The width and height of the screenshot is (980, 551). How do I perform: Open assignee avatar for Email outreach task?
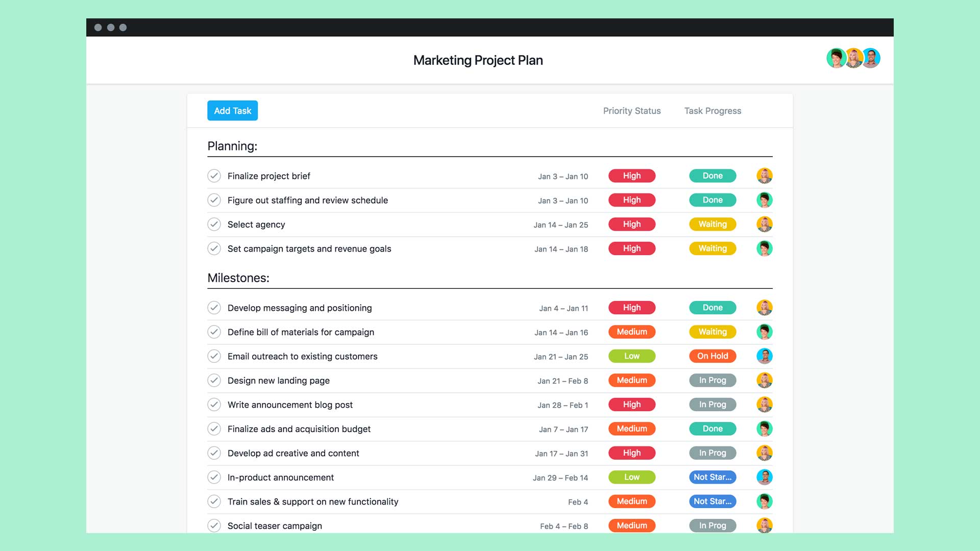click(764, 356)
